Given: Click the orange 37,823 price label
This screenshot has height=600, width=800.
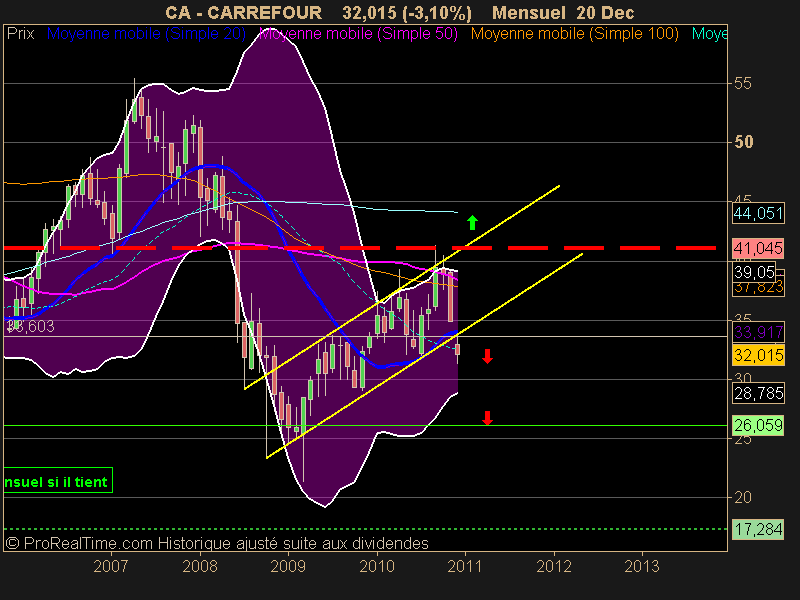Looking at the screenshot, I should tap(759, 288).
